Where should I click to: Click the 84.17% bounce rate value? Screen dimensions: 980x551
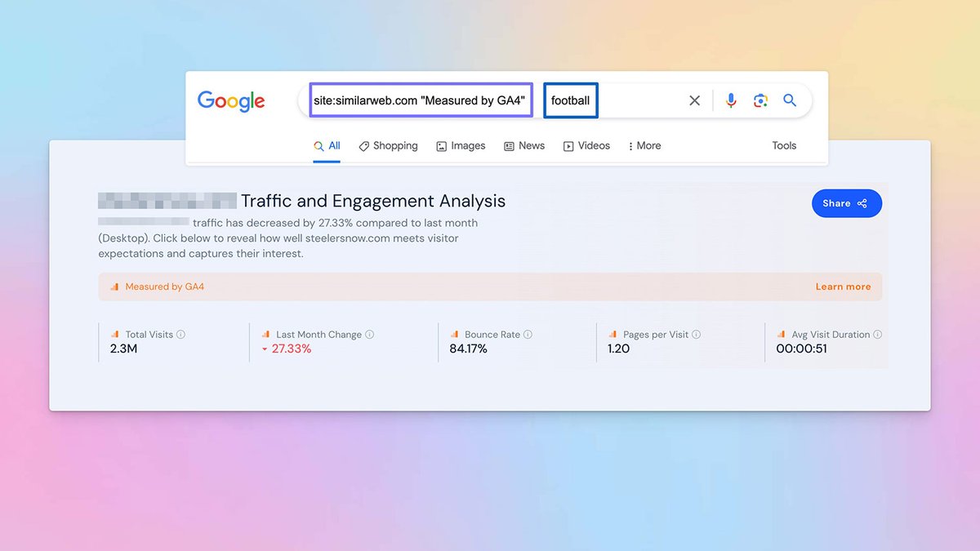click(x=468, y=349)
